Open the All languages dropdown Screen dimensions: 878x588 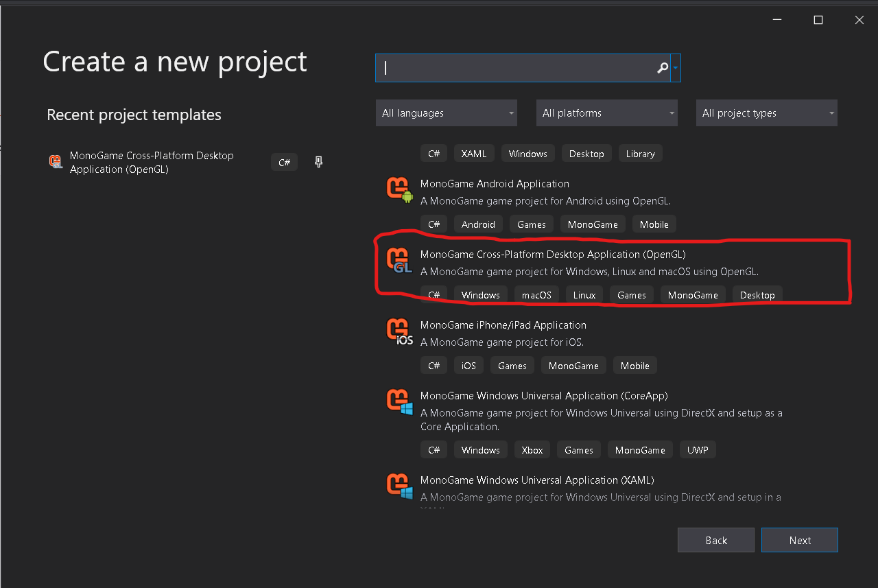click(447, 113)
